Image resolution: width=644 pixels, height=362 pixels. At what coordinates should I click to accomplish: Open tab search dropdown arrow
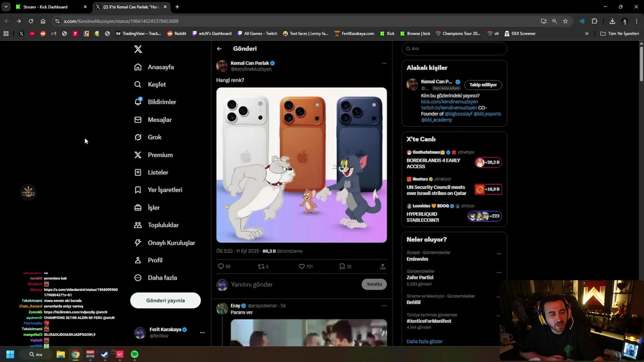[6, 7]
